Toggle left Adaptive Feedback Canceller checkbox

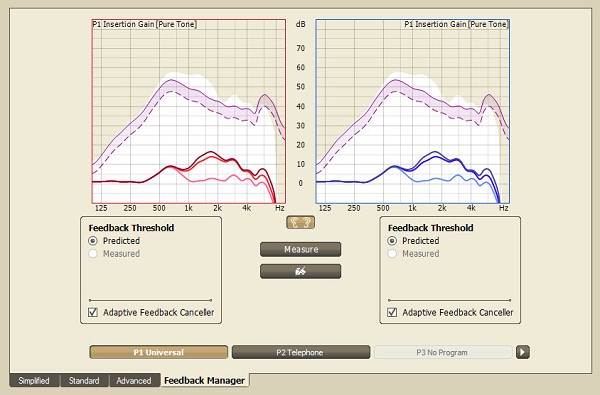coord(93,312)
